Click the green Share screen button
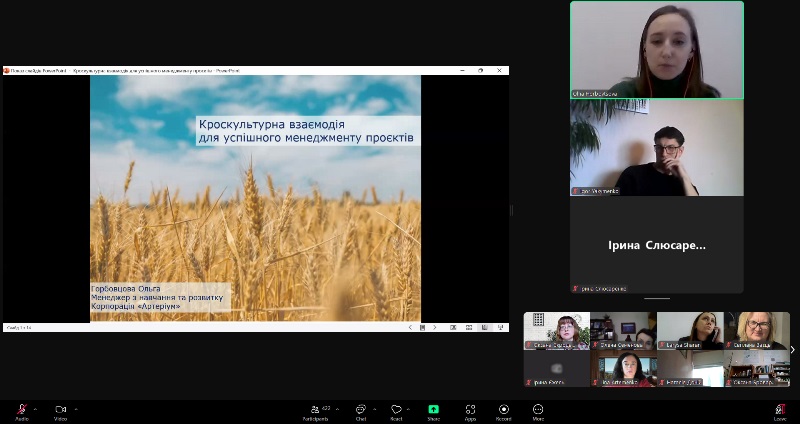The image size is (800, 424). 433,410
